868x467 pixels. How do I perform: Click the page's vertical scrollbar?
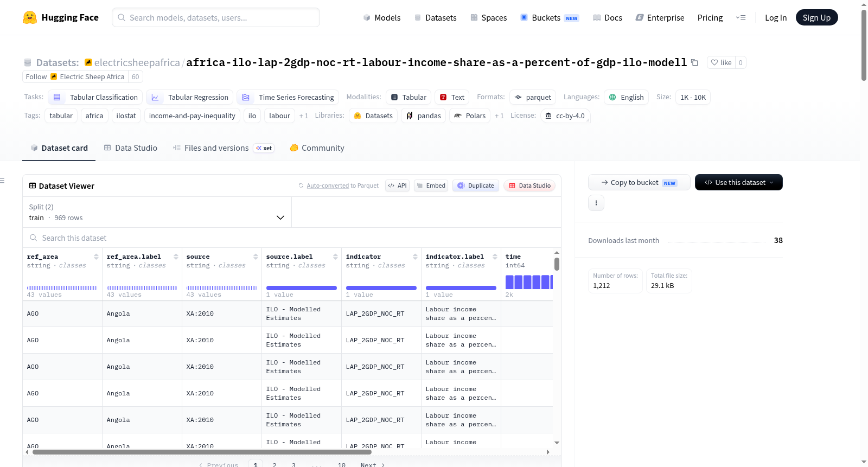[864, 45]
